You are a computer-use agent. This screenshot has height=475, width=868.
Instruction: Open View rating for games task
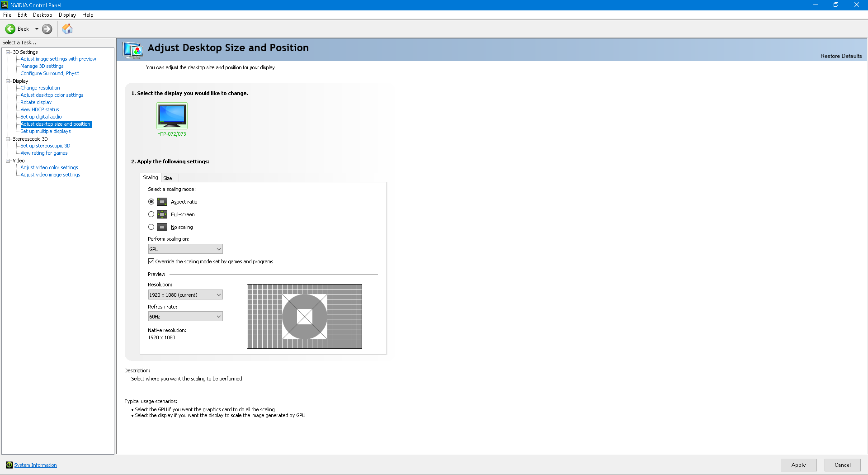[44, 153]
